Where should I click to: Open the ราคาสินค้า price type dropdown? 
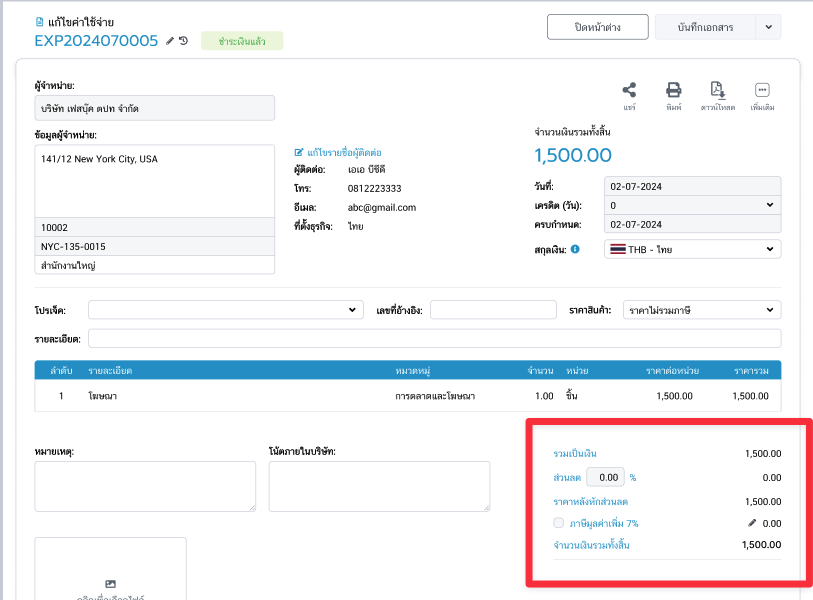coord(701,310)
